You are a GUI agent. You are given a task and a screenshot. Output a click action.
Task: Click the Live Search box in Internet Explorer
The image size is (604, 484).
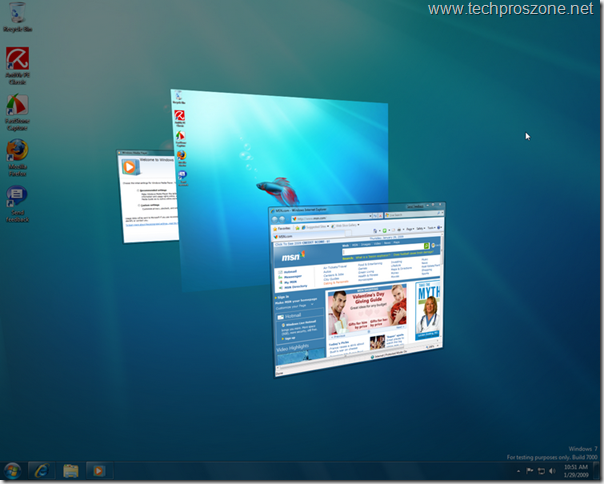click(x=412, y=215)
